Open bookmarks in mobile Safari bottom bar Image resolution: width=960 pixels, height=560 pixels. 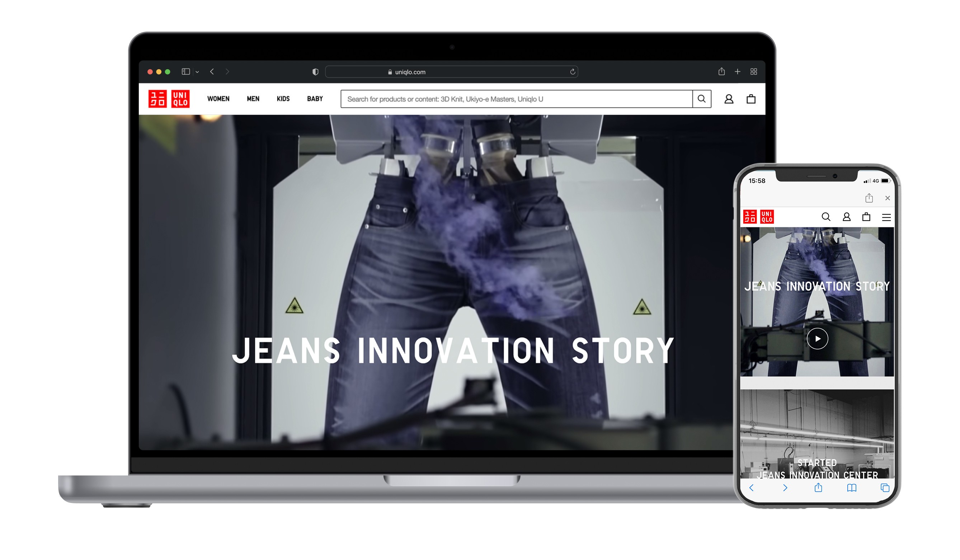(x=851, y=488)
